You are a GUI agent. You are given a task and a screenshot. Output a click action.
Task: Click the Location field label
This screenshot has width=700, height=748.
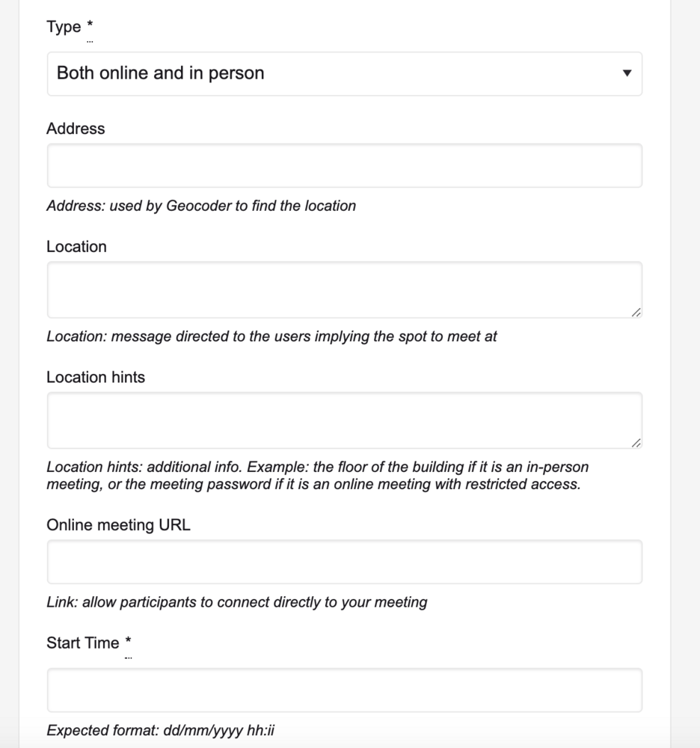[76, 247]
